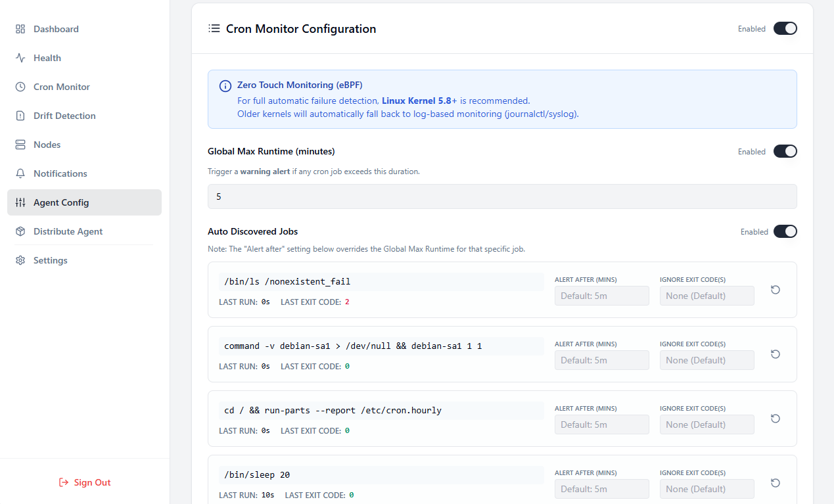Reset the /bin/sleep 20 job settings
Screen dimensions: 834x504
point(776,483)
